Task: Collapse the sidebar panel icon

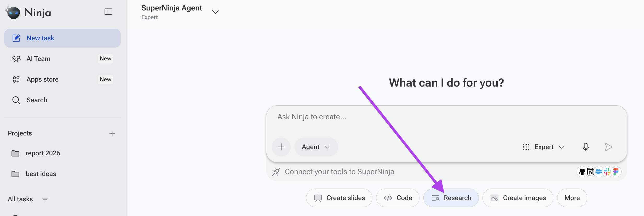Action: click(x=108, y=12)
